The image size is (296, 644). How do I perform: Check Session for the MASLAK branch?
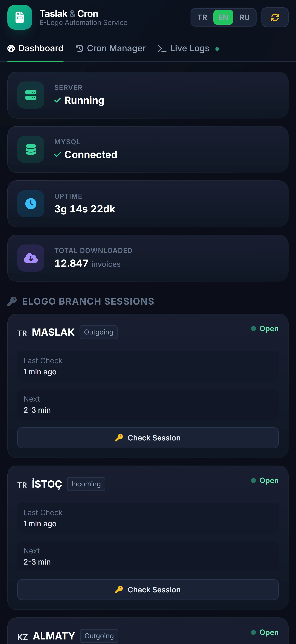pos(148,438)
